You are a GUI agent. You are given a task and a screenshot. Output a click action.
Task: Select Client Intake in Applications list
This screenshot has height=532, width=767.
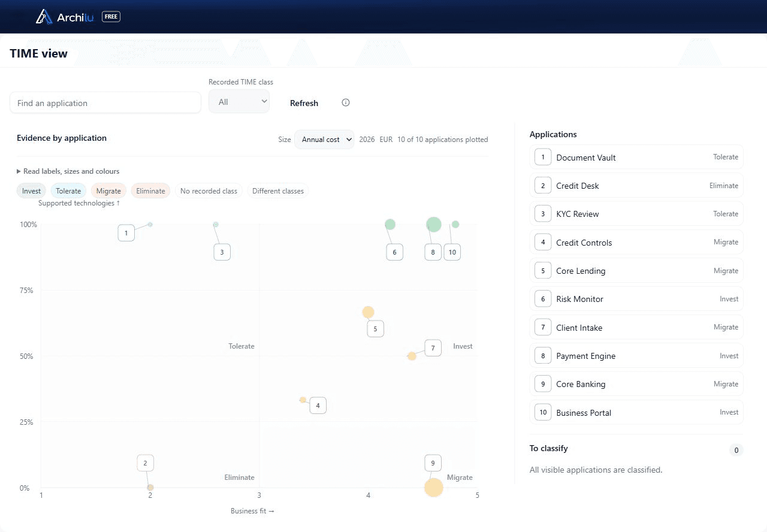coord(636,327)
